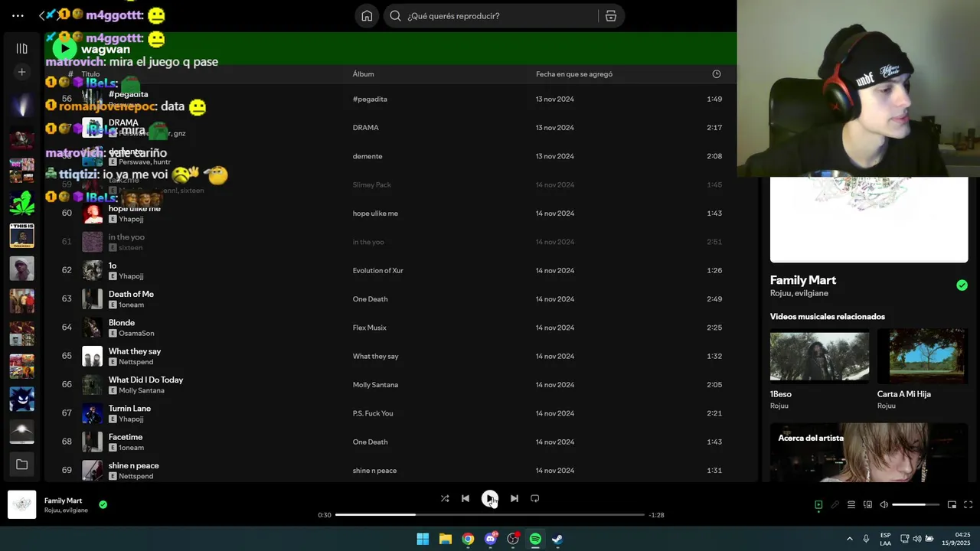Open Spotify from the Windows taskbar
Image resolution: width=980 pixels, height=551 pixels.
pos(535,539)
